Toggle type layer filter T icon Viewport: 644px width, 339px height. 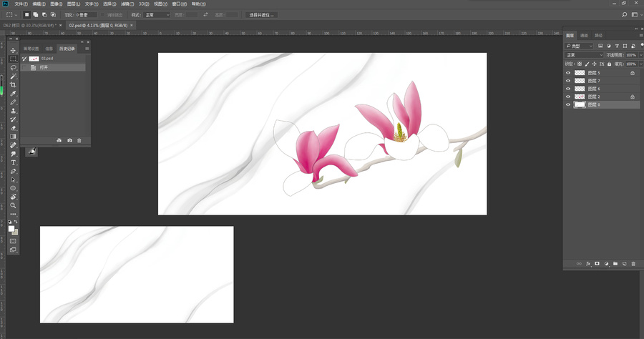617,46
